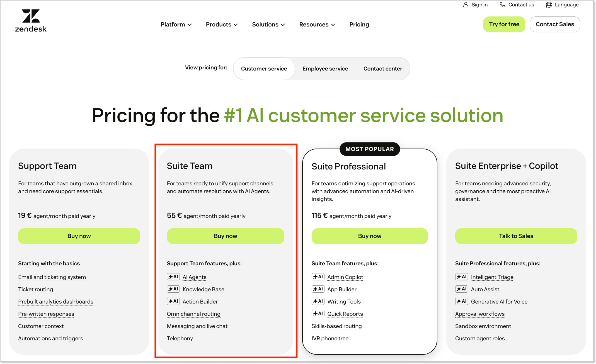Open Automations and triggers link
596x364 pixels.
(x=50, y=338)
